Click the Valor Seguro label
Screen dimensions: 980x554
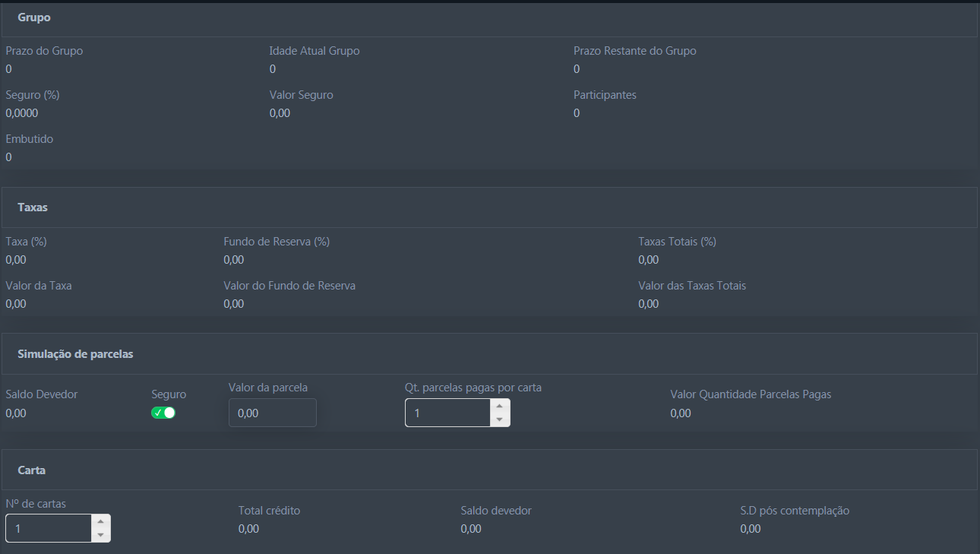[301, 95]
